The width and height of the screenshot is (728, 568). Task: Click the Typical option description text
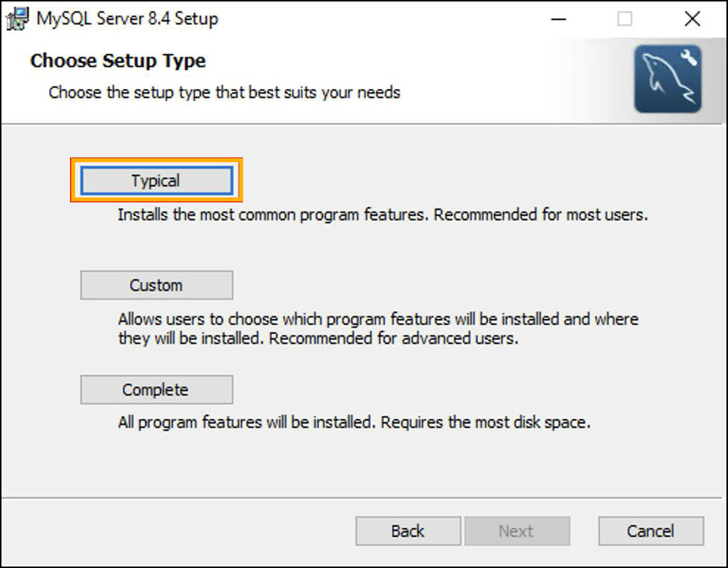pyautogui.click(x=383, y=216)
